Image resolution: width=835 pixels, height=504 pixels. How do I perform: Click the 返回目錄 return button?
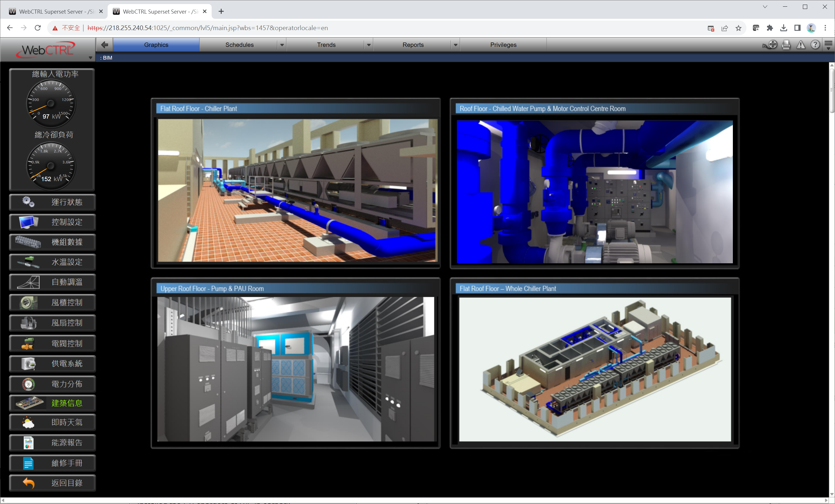click(53, 483)
